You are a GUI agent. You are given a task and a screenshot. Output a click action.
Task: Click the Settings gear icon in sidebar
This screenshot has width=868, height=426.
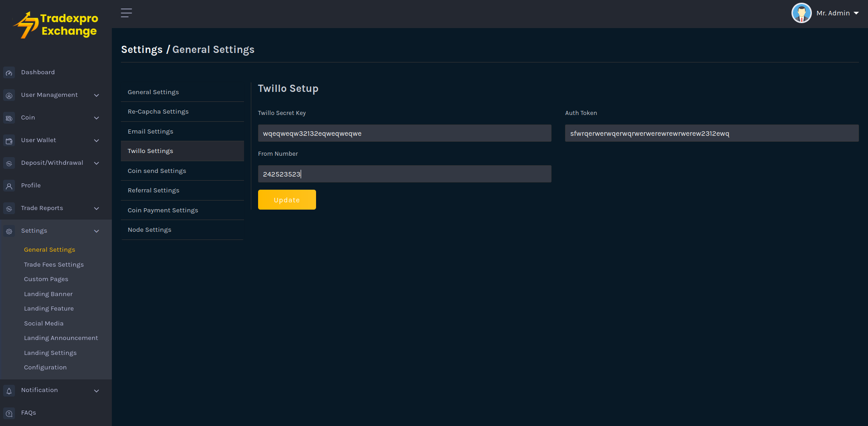[9, 231]
